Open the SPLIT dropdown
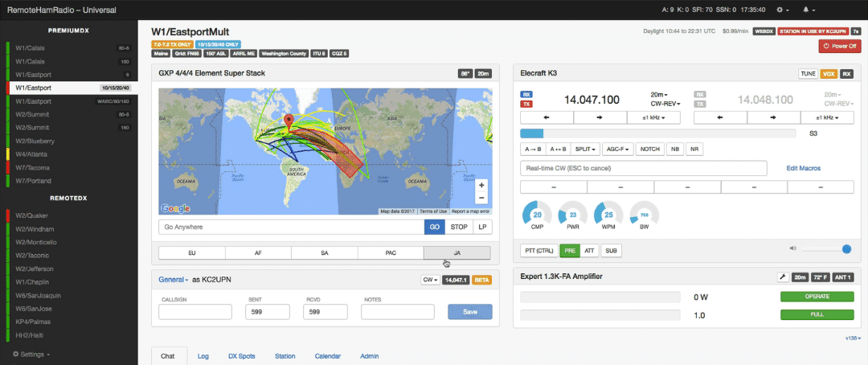Screen dimensions: 868x365 (x=585, y=149)
